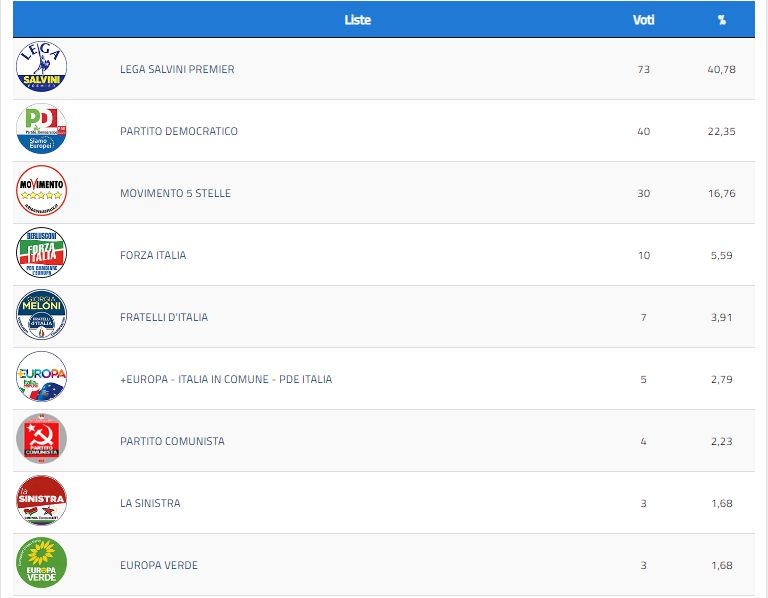Click the 22,35 percentage value

[x=721, y=131]
